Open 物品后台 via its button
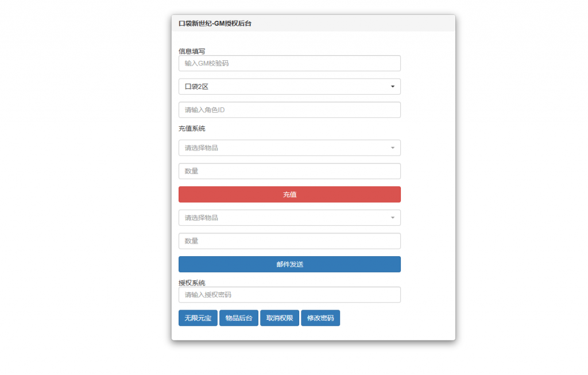The width and height of the screenshot is (588, 375). point(238,318)
